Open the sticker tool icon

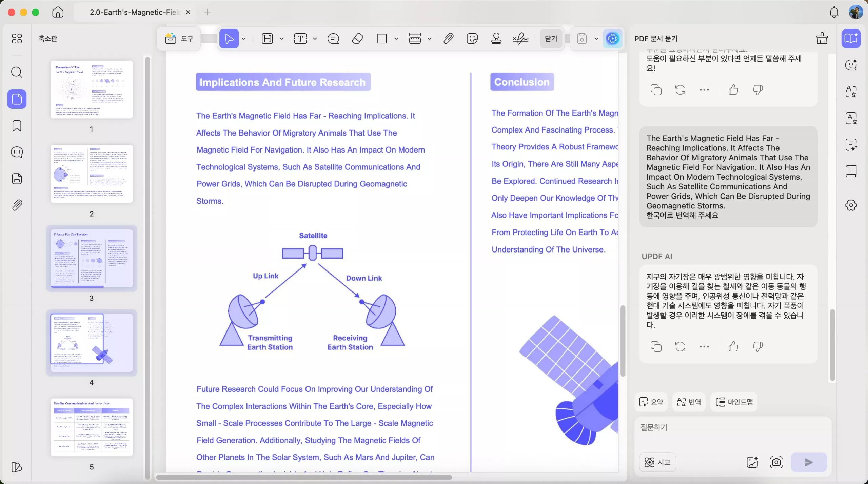(472, 39)
